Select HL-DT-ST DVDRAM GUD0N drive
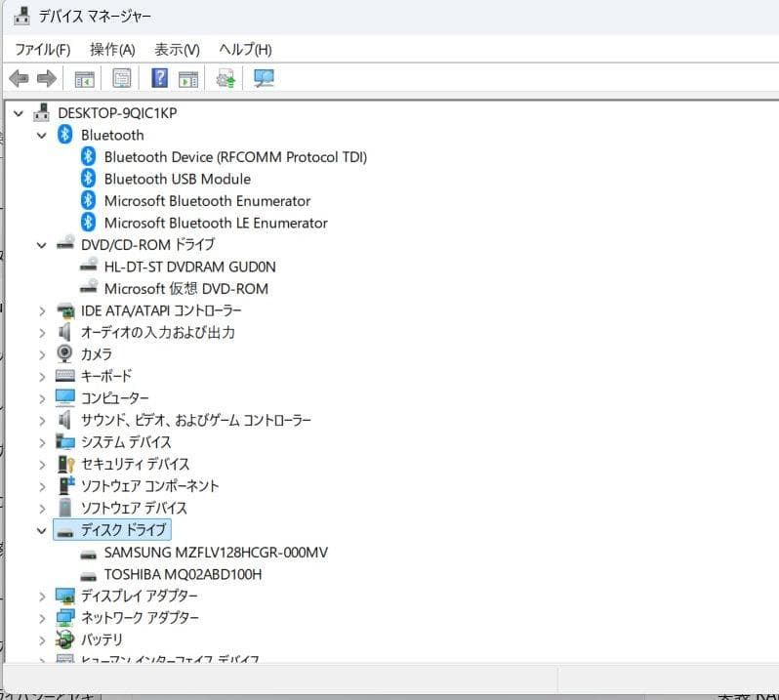 189,267
